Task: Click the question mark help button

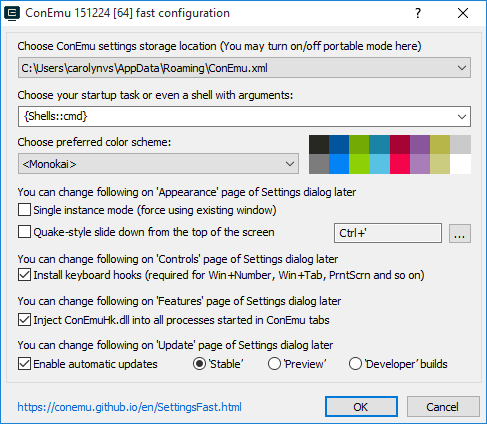Action: (x=418, y=13)
